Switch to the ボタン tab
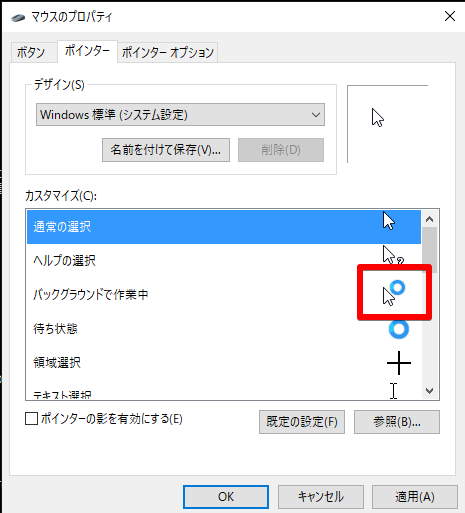Screen dimensions: 465x513 point(31,53)
